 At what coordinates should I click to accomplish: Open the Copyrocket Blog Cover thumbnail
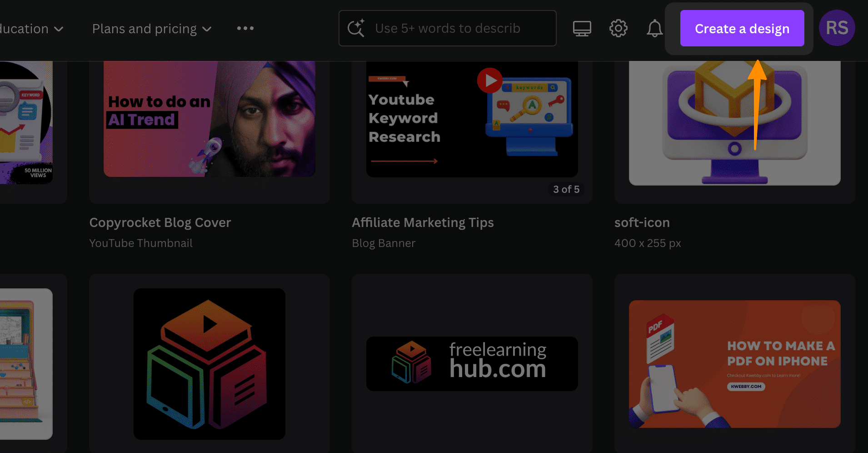point(210,119)
